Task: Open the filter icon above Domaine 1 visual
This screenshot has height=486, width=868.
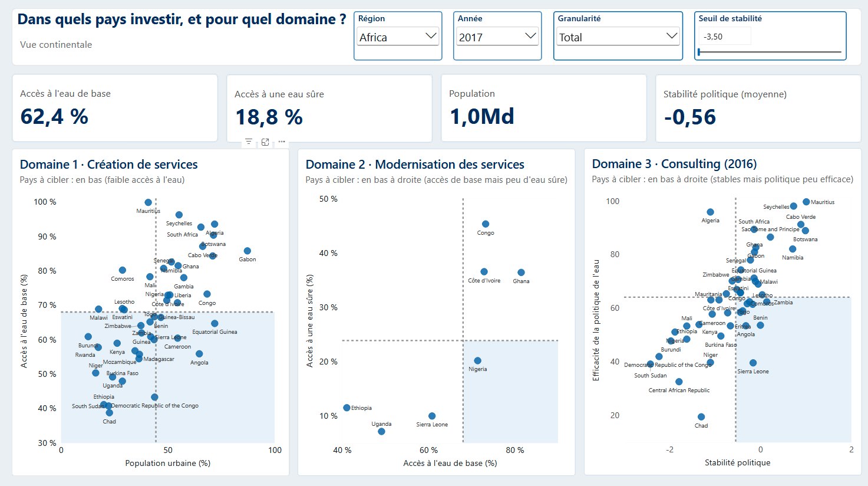Action: 249,142
